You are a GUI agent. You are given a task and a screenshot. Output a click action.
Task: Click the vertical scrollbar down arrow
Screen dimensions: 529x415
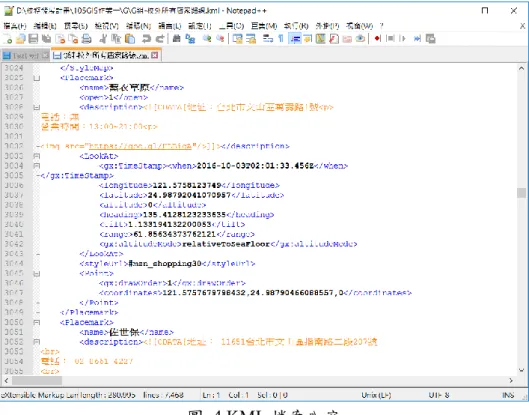tap(521, 370)
